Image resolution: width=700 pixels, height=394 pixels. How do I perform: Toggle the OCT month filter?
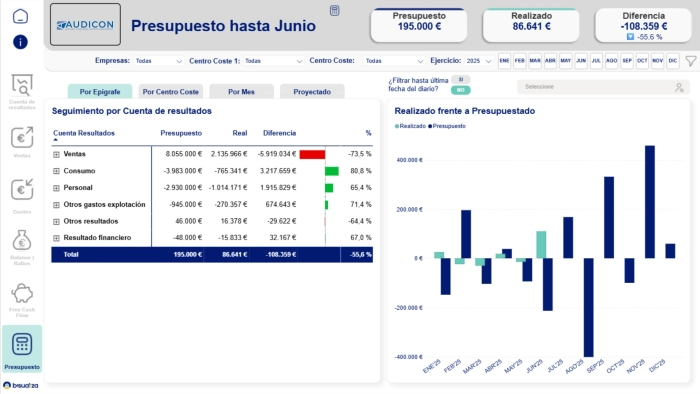[x=642, y=61]
